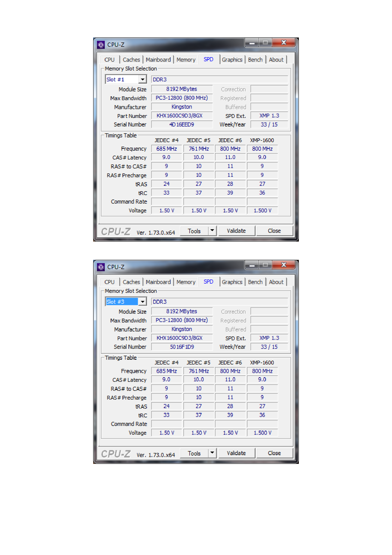
Task: Switch to the CPU tab in bottom window
Action: tap(109, 282)
